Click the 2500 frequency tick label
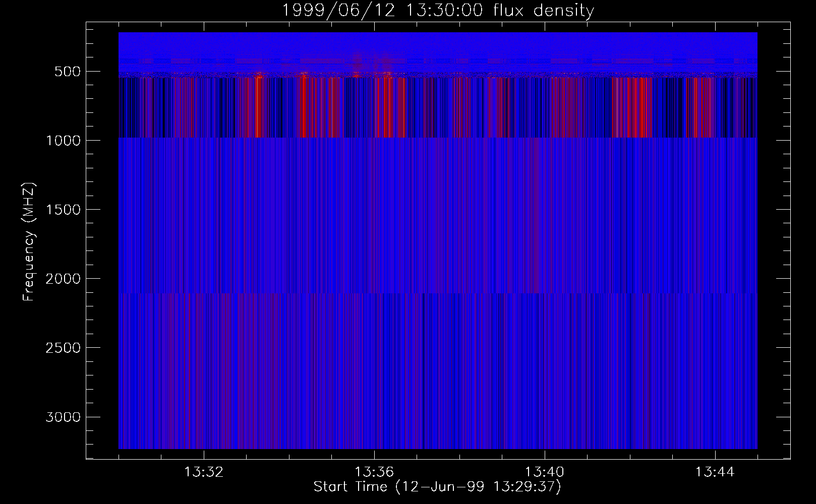This screenshot has width=816, height=504. click(63, 348)
